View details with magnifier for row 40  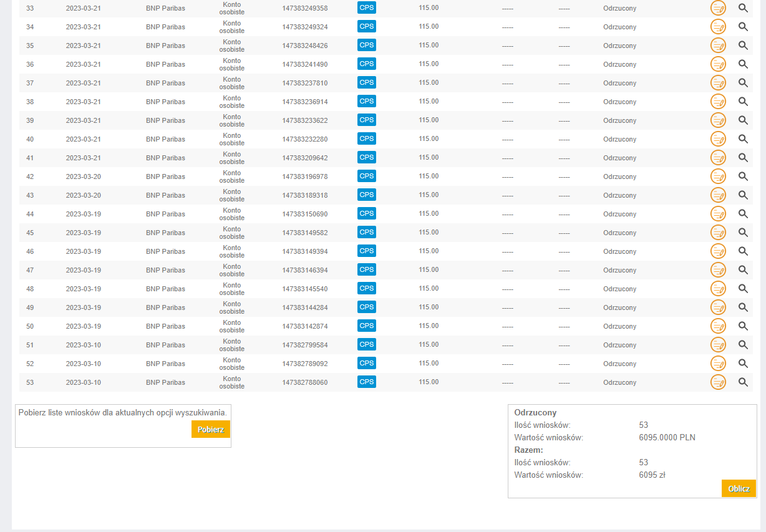pos(743,139)
